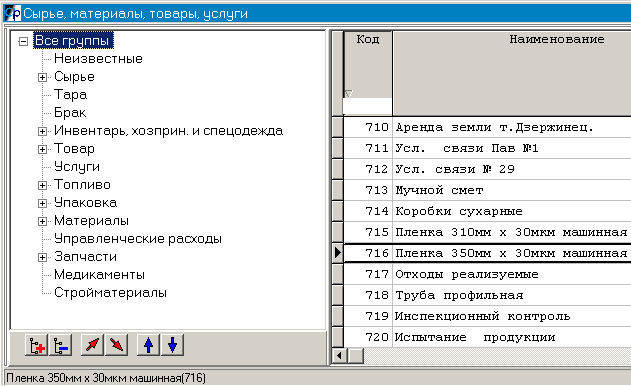Select the Неизвестные group
Screen dimensions: 631x386
[x=98, y=59]
